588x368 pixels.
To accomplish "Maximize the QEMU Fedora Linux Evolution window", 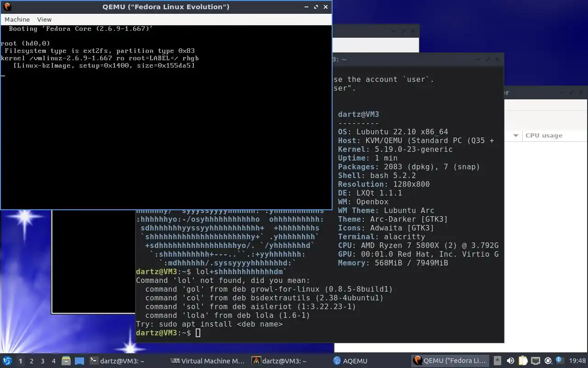I will click(x=316, y=7).
